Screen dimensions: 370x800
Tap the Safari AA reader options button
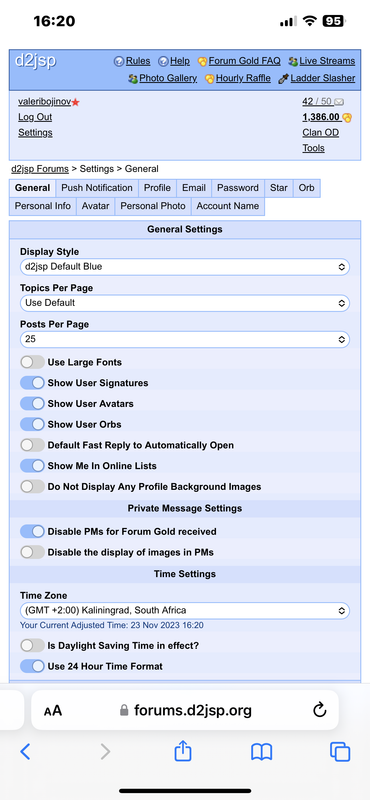pos(53,710)
